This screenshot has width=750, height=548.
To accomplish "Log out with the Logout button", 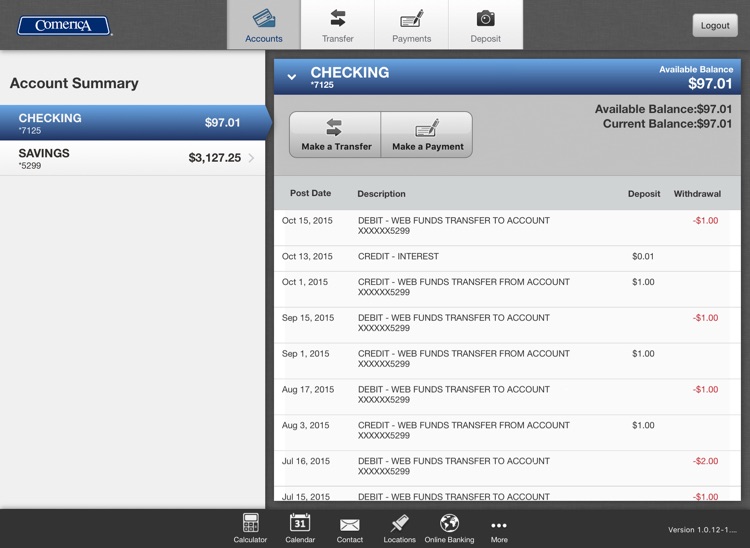I will click(x=715, y=25).
